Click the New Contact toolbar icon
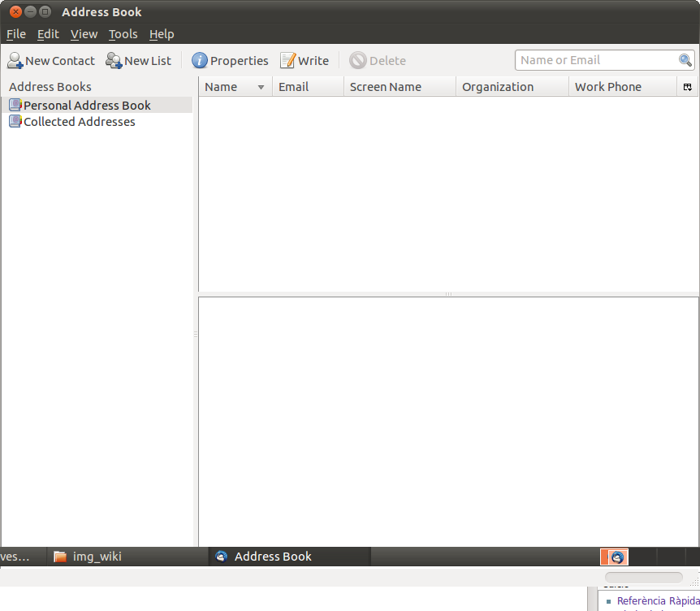 click(x=15, y=61)
